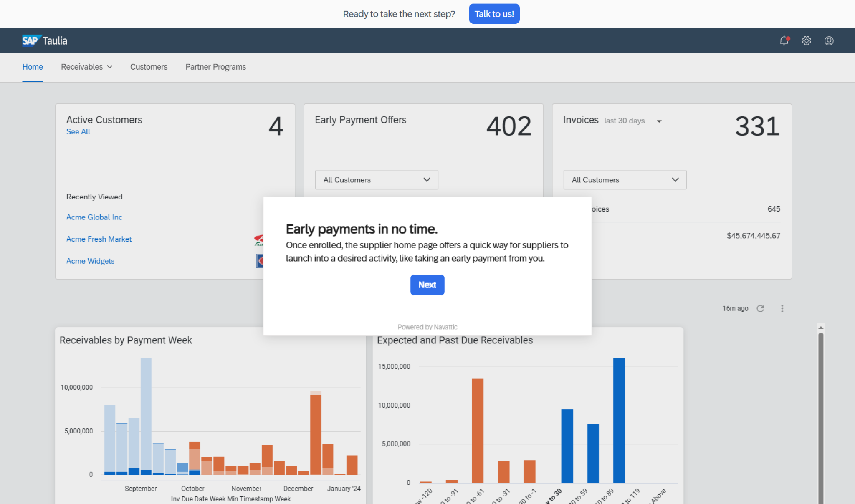The width and height of the screenshot is (855, 504).
Task: Switch to the Customers tab
Action: (149, 67)
